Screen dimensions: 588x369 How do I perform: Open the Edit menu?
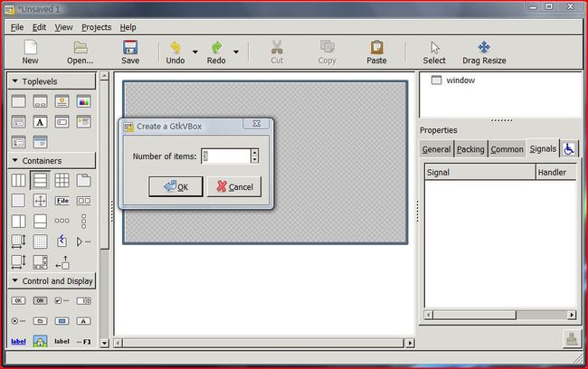(x=39, y=27)
